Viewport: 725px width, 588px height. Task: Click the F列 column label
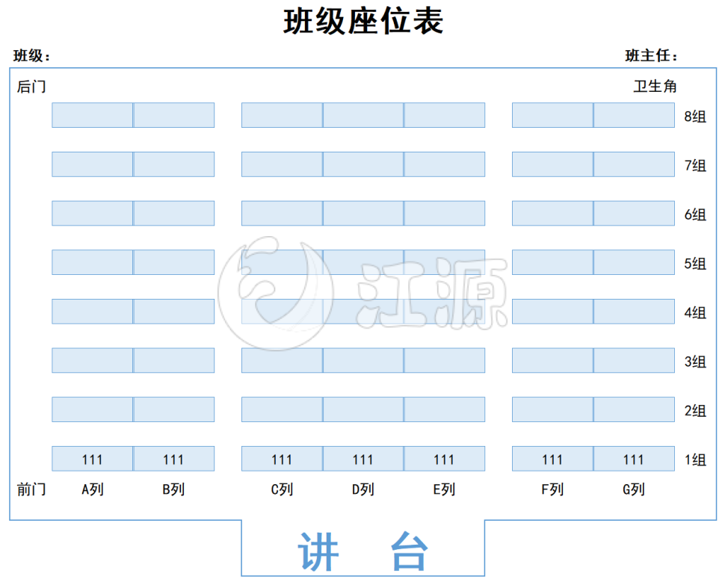pos(552,489)
